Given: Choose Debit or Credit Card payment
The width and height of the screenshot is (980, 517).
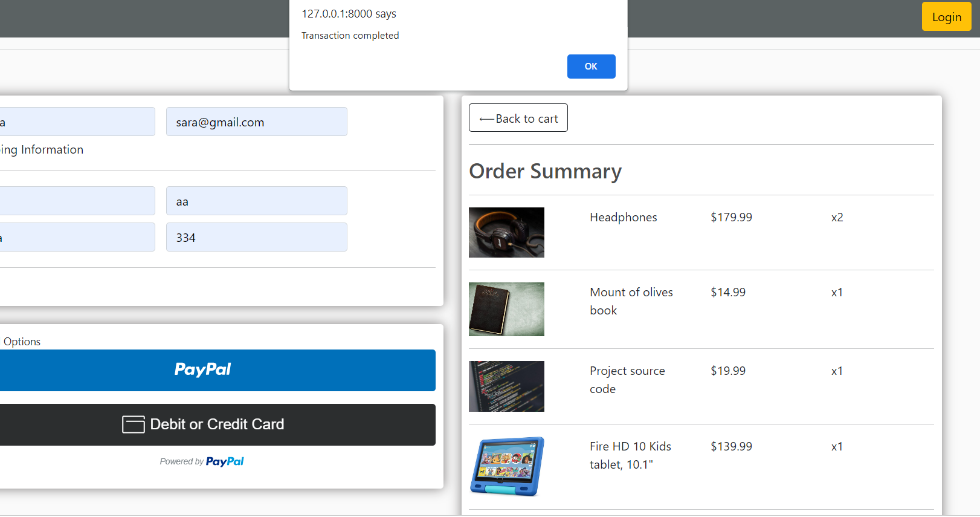Looking at the screenshot, I should [217, 424].
